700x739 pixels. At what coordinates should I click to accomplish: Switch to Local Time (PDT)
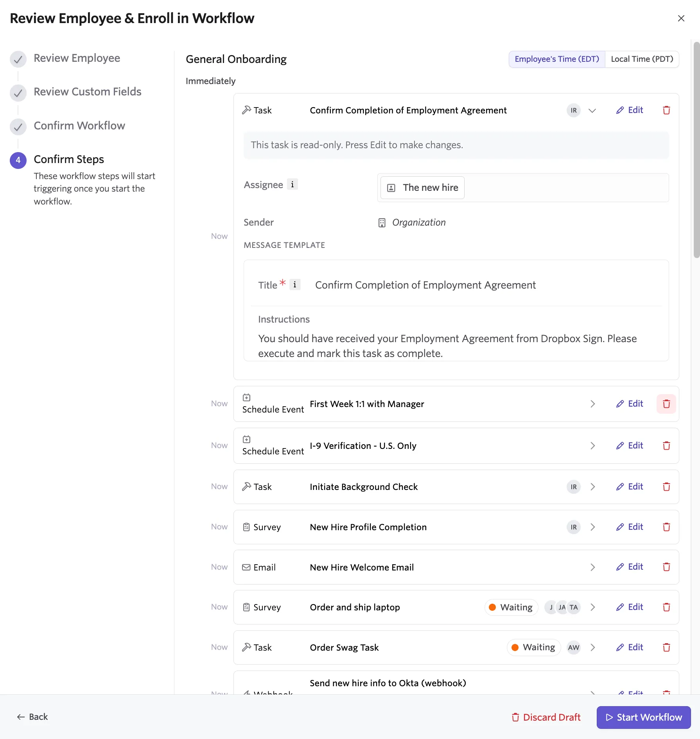point(642,59)
